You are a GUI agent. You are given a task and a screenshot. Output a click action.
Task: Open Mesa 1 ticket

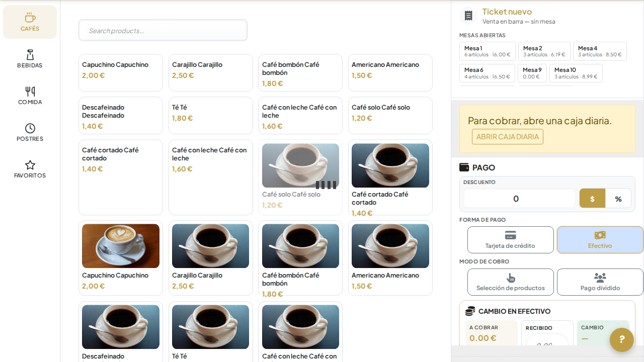click(x=488, y=51)
